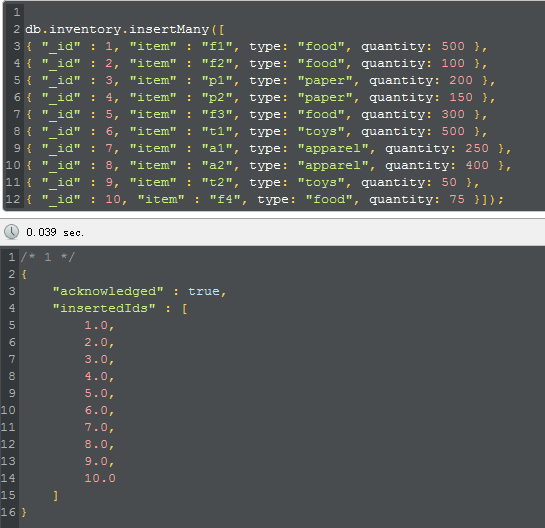Image resolution: width=545 pixels, height=528 pixels.
Task: Click inserted id 1.0 in results
Action: coord(96,325)
